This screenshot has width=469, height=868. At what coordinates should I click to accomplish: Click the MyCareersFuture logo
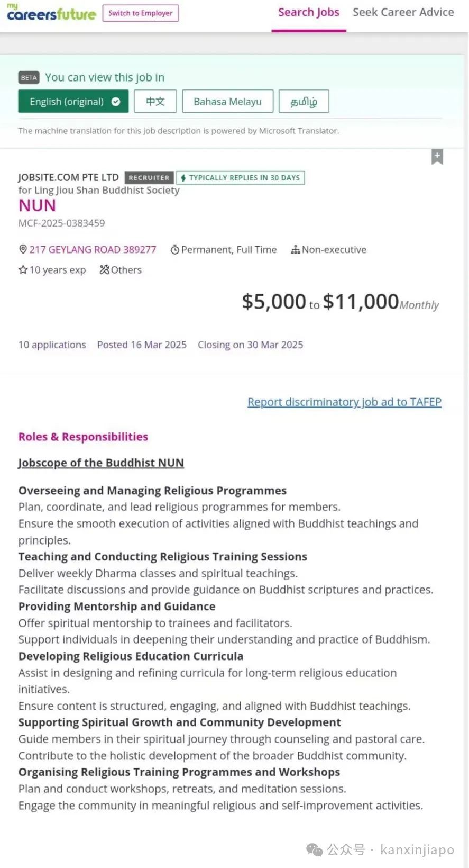pyautogui.click(x=51, y=12)
